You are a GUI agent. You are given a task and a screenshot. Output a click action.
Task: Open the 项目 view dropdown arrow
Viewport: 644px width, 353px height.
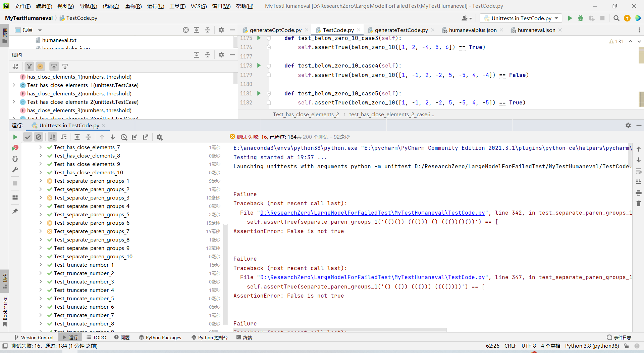40,30
